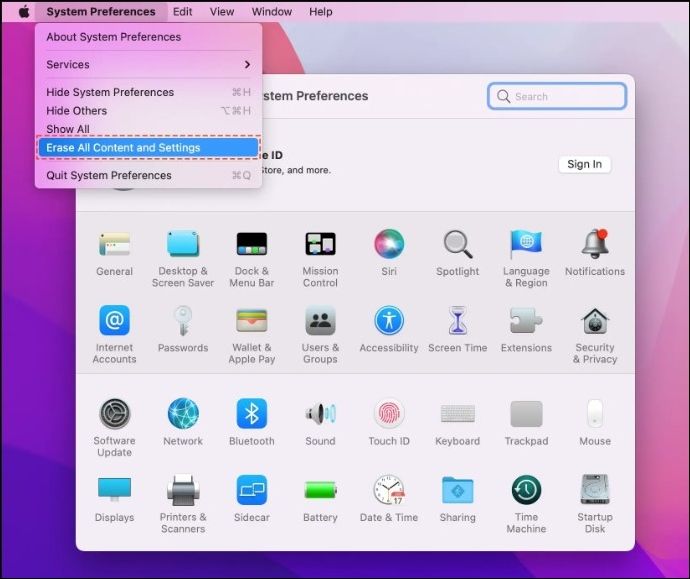
Task: Open Accessibility preferences
Action: [389, 322]
